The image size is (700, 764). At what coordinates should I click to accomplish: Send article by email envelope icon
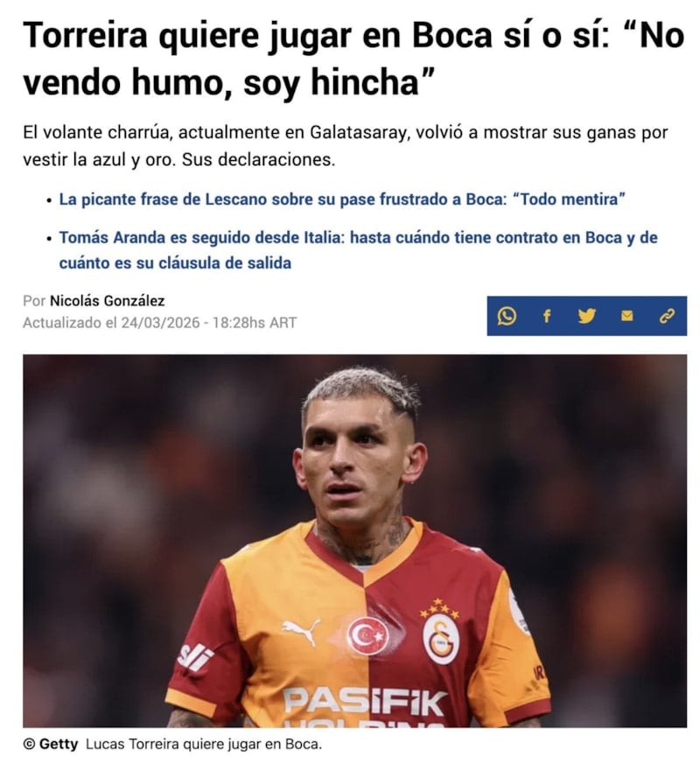click(626, 316)
